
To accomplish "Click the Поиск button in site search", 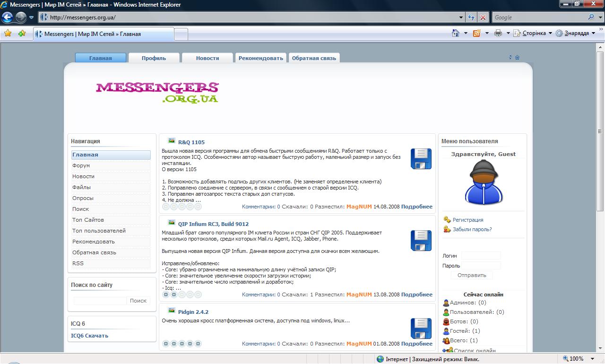I will pos(138,301).
